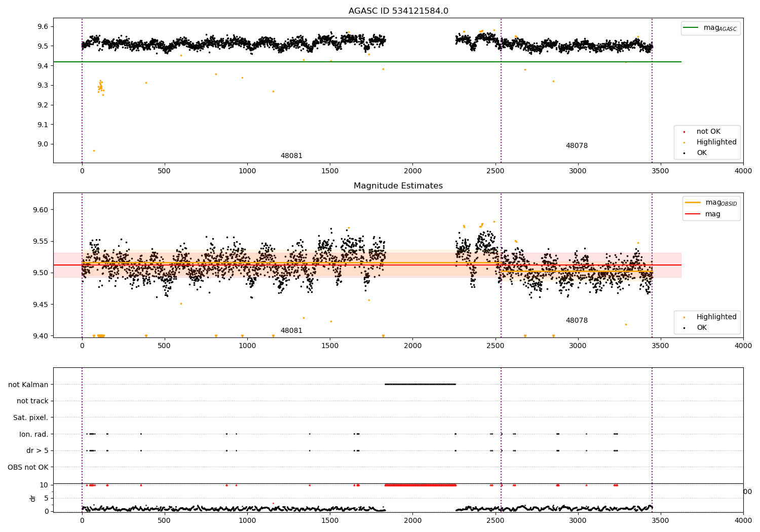Click the "48078" label in the Magnitude Estimates plot
This screenshot has width=760, height=532.
click(577, 321)
